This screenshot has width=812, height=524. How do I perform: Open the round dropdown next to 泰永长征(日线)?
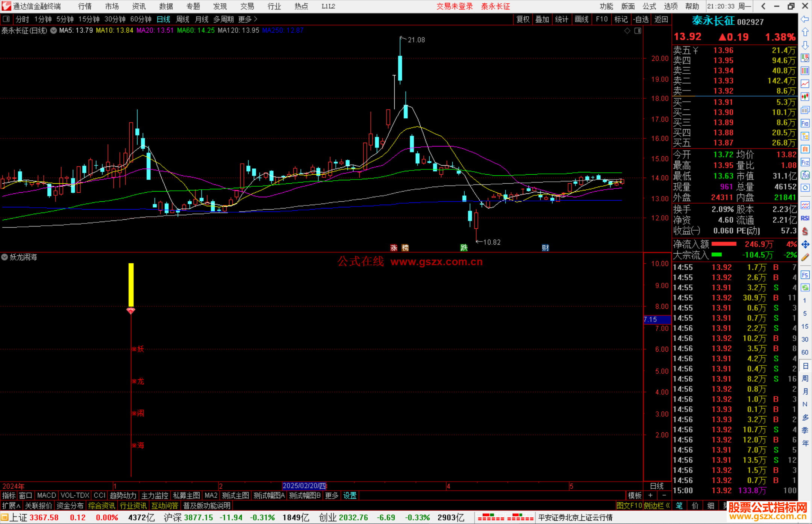point(54,31)
